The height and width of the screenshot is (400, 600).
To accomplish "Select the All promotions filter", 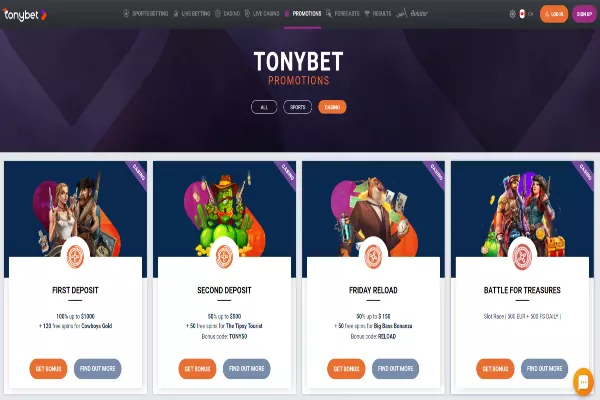I will tap(264, 107).
